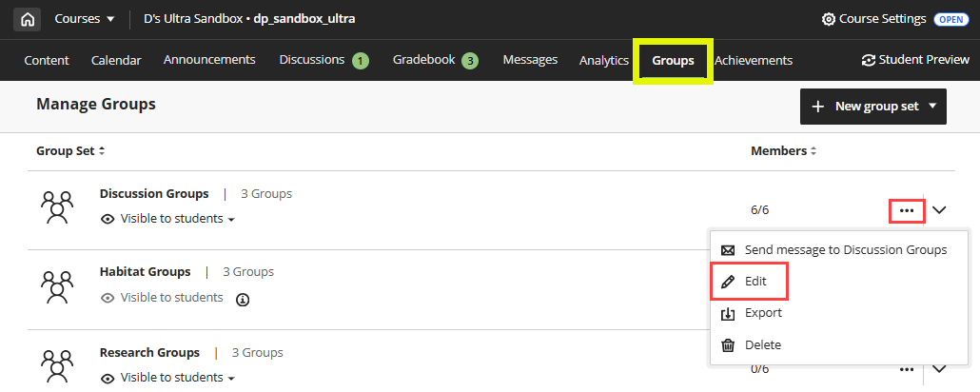Toggle the OPEN course status badge
This screenshot has width=980, height=392.
(951, 19)
